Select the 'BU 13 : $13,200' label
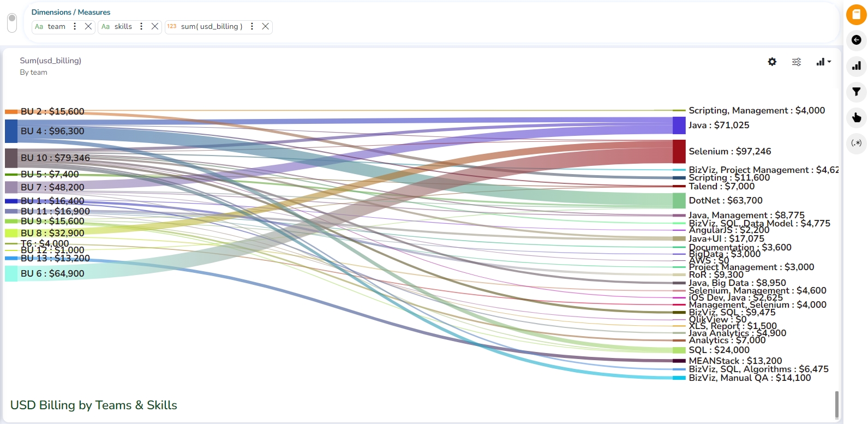The image size is (868, 424). click(55, 258)
